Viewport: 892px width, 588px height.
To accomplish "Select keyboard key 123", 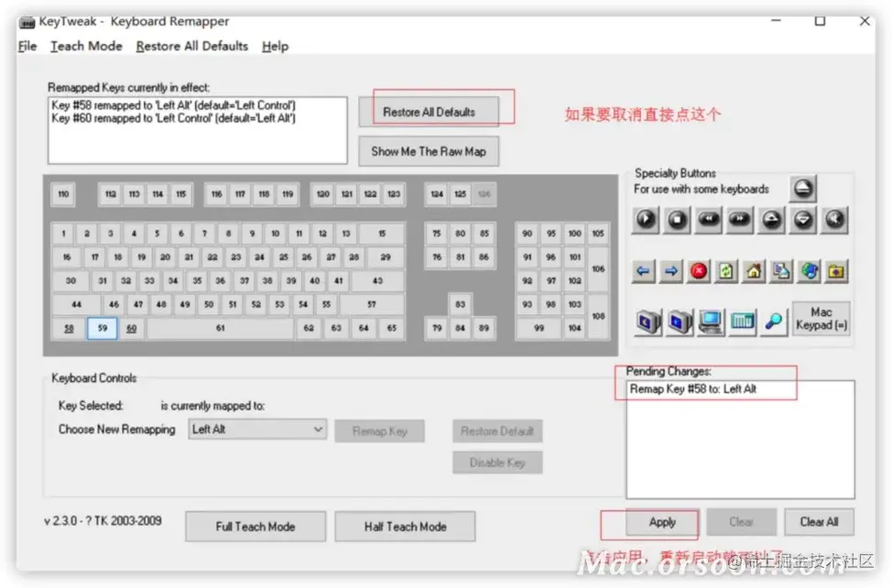I will coord(394,194).
